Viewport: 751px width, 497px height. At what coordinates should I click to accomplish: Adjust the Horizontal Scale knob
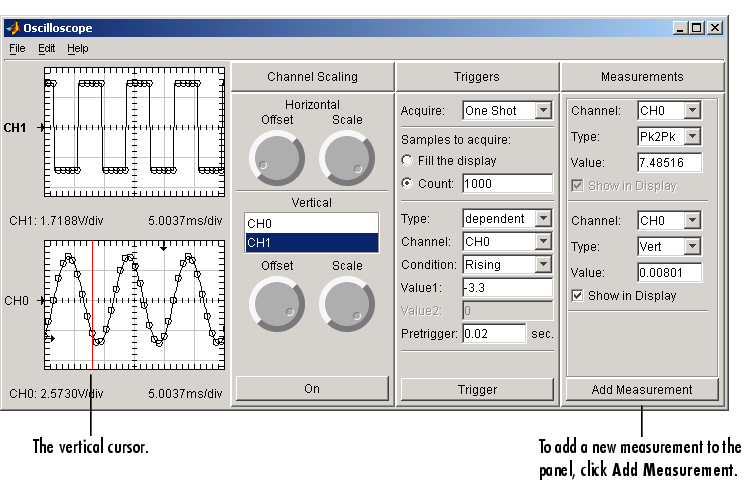347,159
